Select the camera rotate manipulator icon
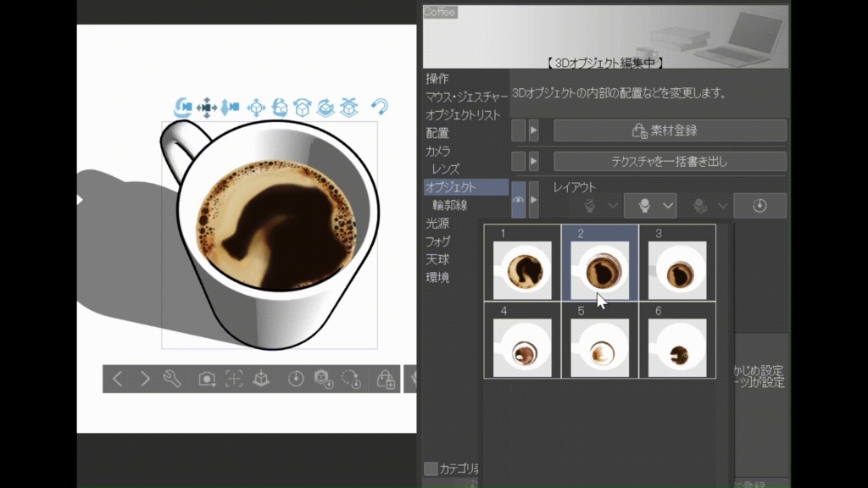This screenshot has width=868, height=488. point(183,107)
